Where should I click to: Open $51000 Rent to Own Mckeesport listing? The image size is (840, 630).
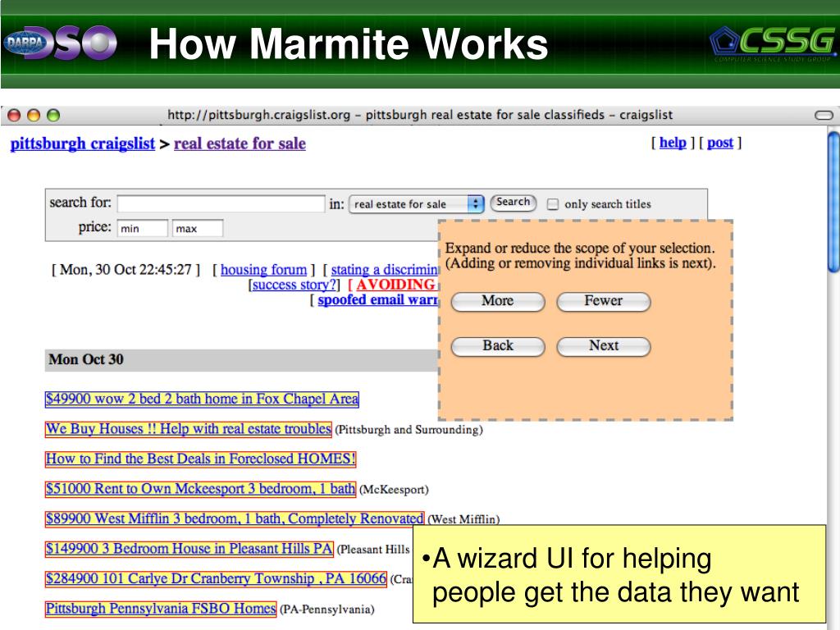pos(200,489)
